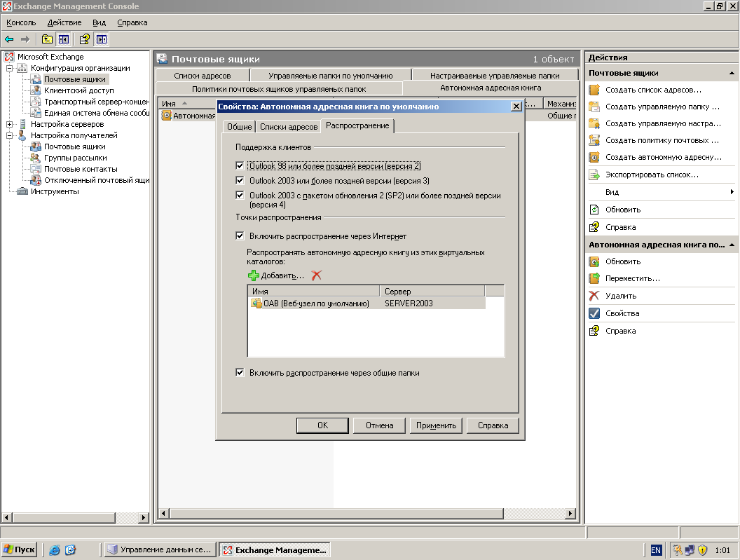Open Настраиваемые управляемые папки tab
Image resolution: width=740 pixels, height=560 pixels.
pos(495,76)
